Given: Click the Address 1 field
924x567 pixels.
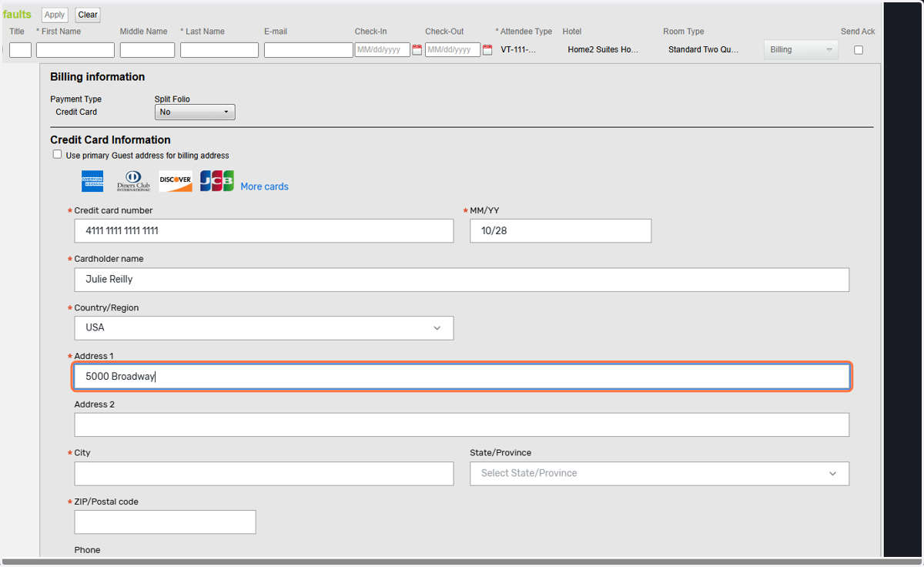Looking at the screenshot, I should pos(462,377).
